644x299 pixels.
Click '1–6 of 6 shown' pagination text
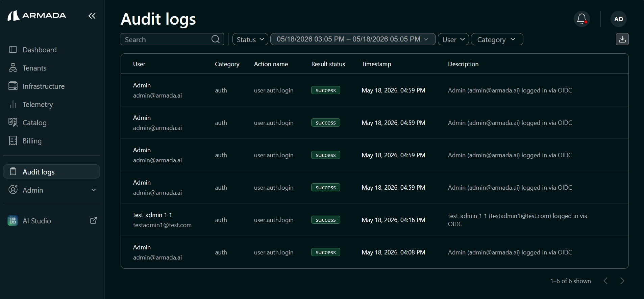[571, 281]
